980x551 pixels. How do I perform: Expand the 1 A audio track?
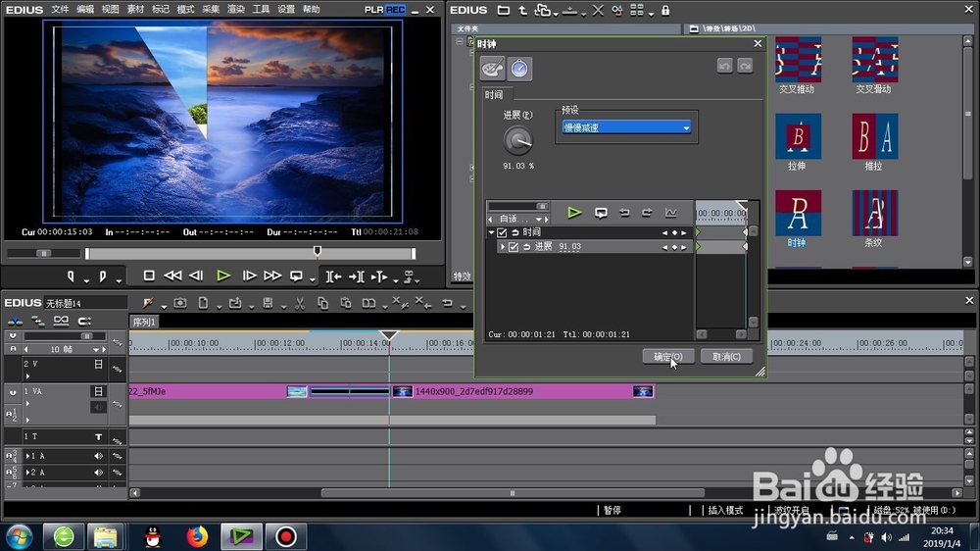[x=27, y=456]
